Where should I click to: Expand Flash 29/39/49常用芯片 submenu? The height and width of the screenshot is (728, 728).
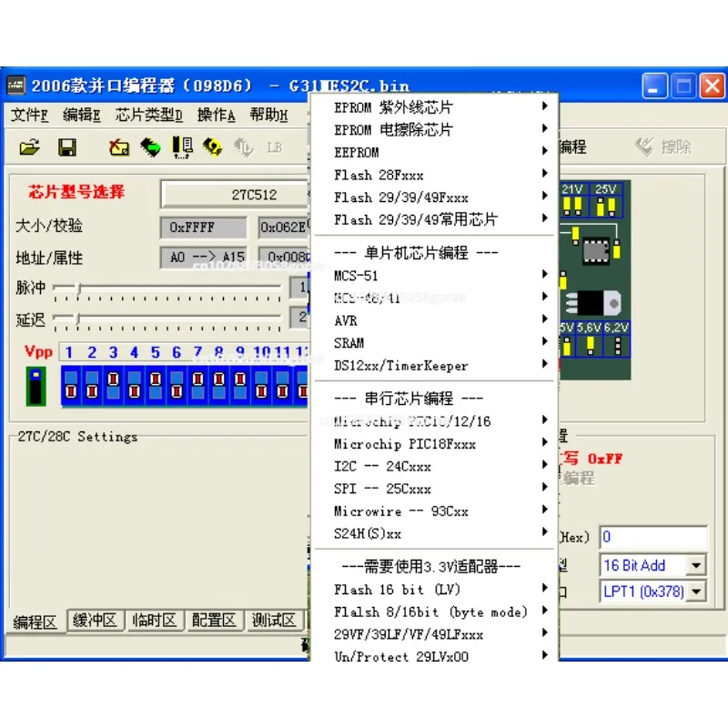(x=435, y=219)
